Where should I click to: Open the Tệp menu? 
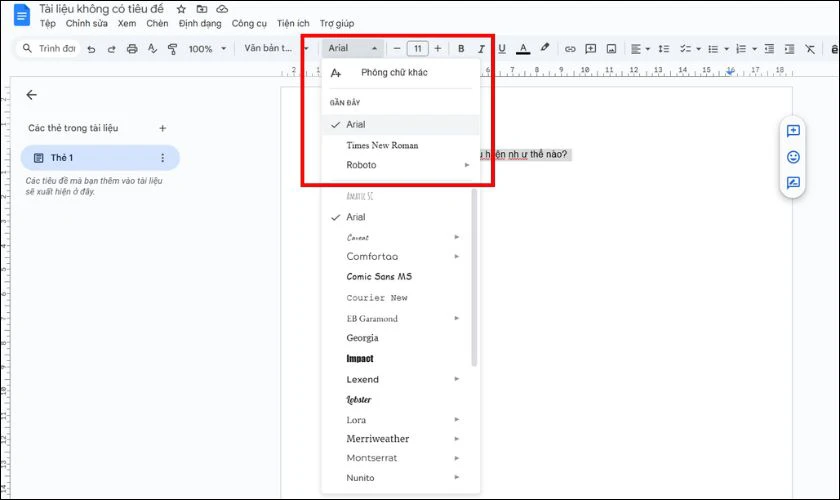click(47, 23)
